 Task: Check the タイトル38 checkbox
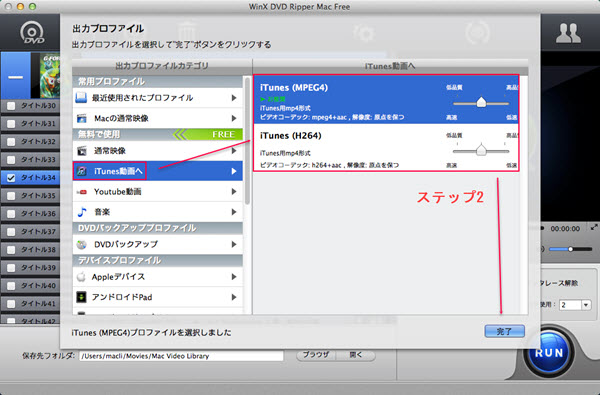point(11,250)
